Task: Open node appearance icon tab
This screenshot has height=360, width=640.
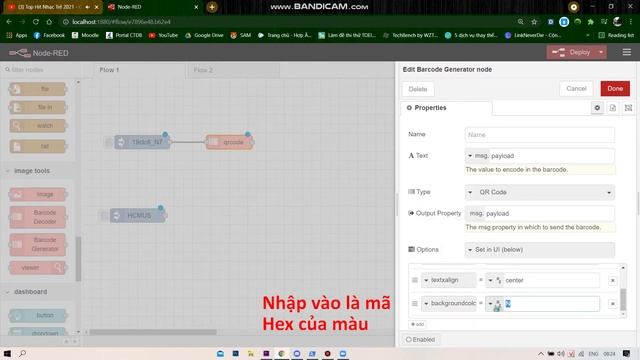Action: point(628,108)
